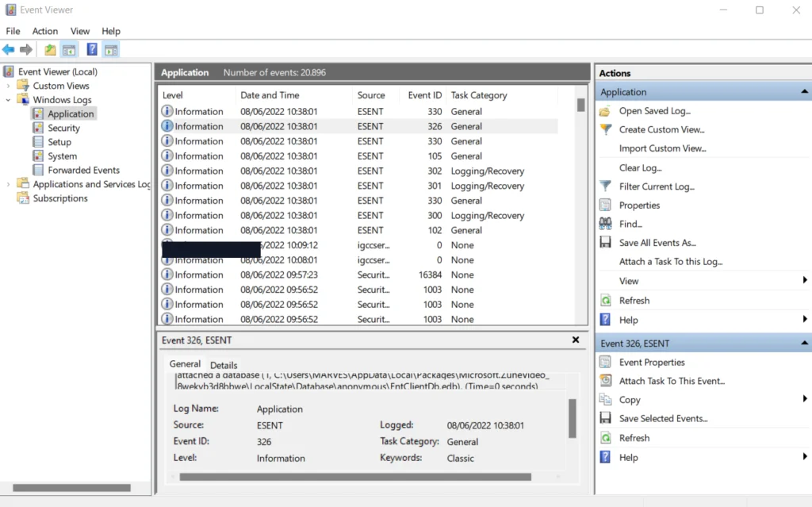812x507 pixels.
Task: Click the Help icon under Application actions
Action: coord(605,319)
